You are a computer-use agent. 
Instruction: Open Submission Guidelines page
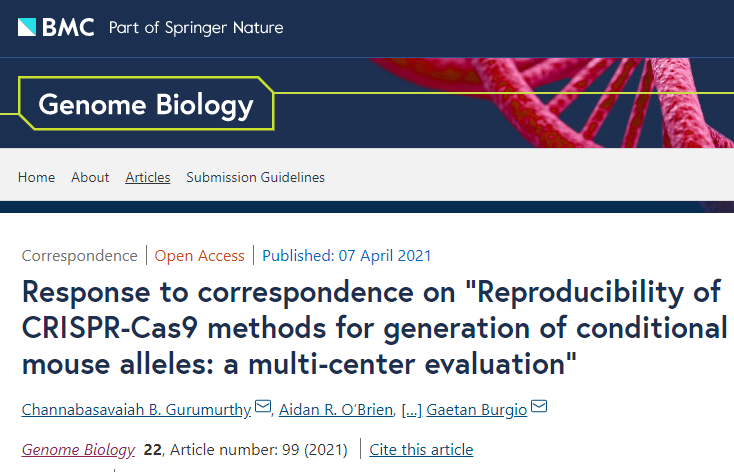255,177
